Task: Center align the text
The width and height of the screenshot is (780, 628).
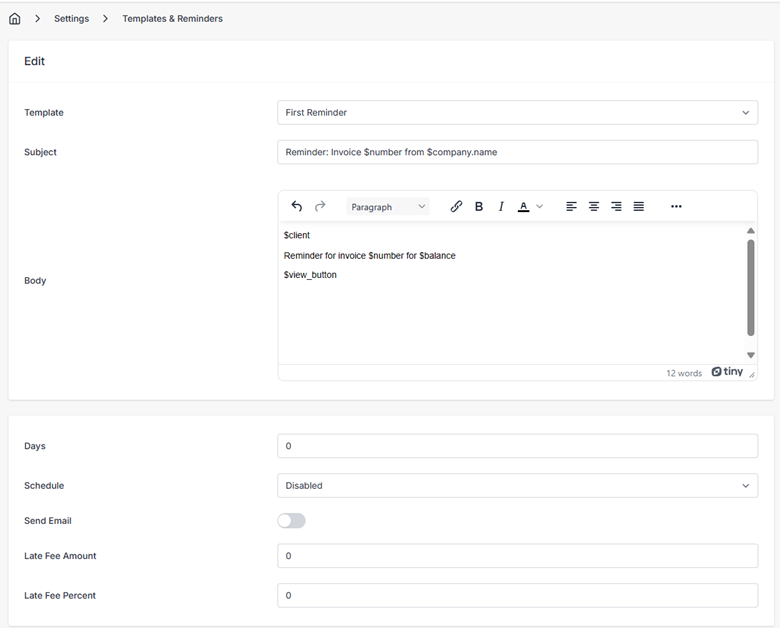Action: tap(593, 206)
